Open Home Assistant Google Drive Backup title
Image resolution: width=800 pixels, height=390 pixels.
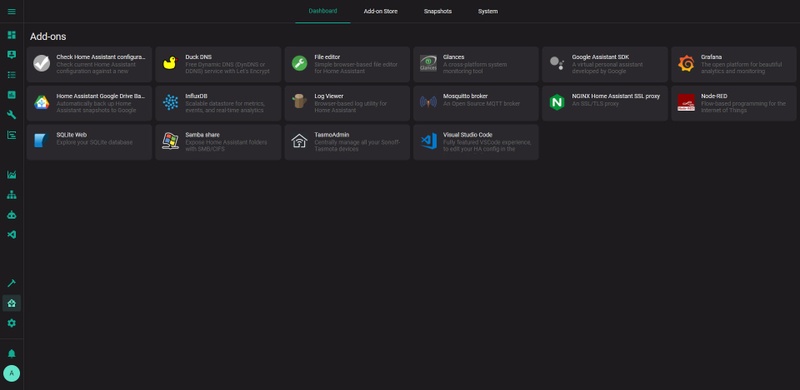click(x=101, y=96)
